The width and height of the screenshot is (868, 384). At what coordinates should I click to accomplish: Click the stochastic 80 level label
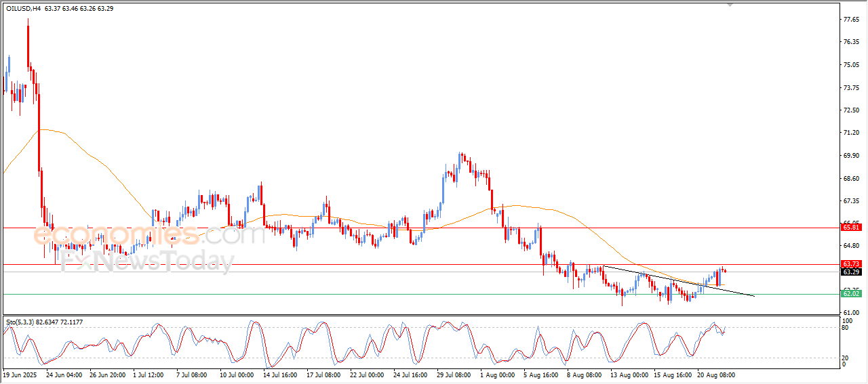(x=846, y=328)
